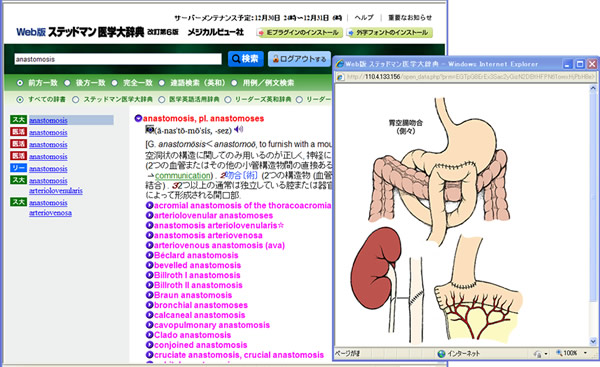The width and height of the screenshot is (600, 367).
Task: Select 完全一致 search mode
Action: 115,83
